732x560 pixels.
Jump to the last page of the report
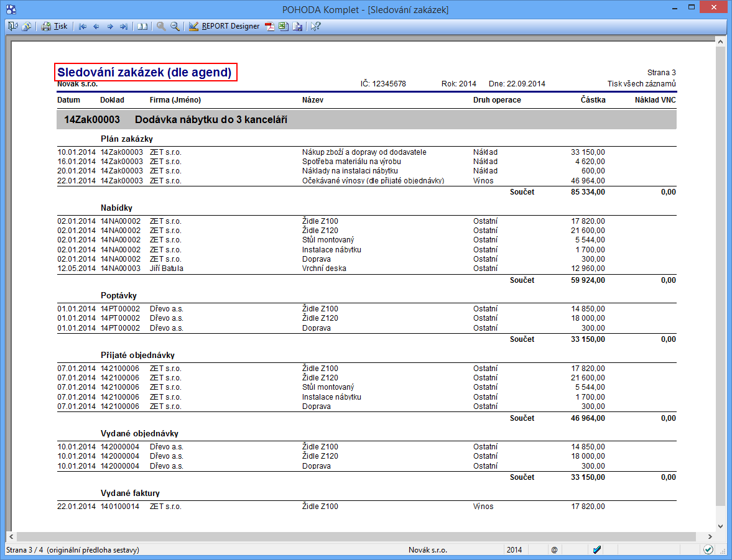click(124, 27)
